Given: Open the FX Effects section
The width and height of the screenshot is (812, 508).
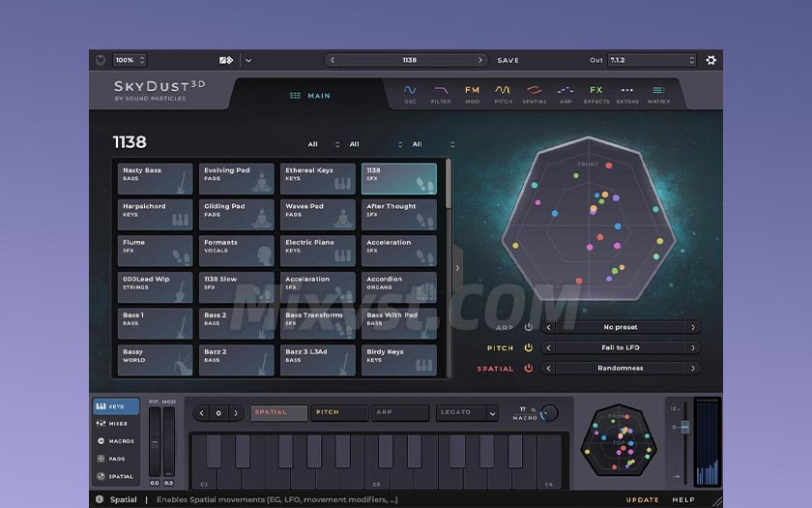Looking at the screenshot, I should [x=596, y=93].
